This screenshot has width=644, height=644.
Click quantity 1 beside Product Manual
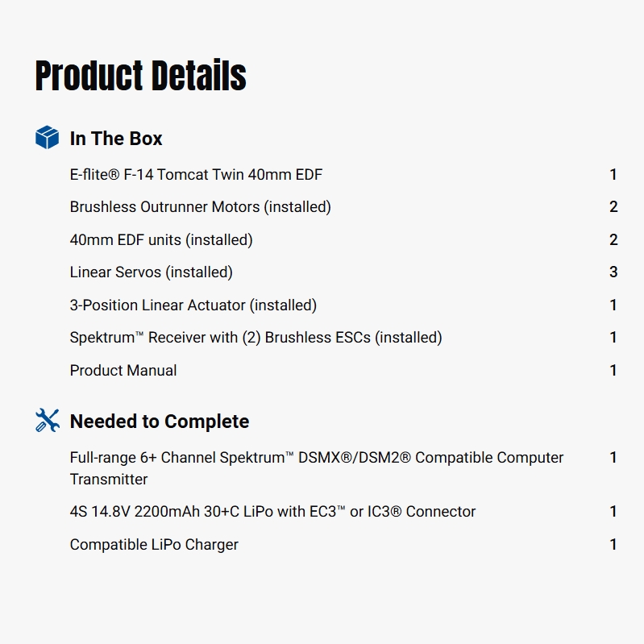coord(613,371)
